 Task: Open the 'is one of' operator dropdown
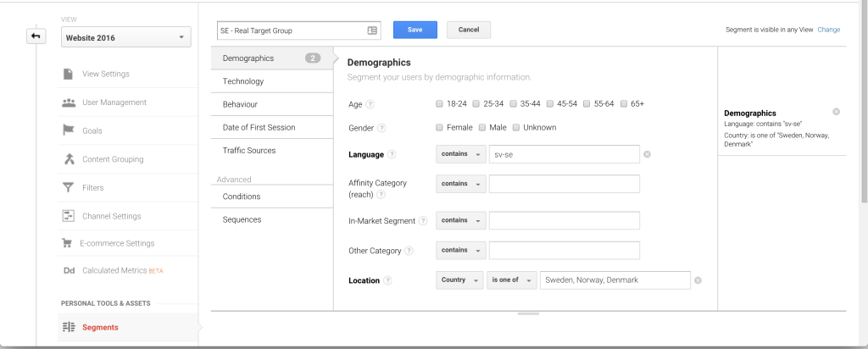(x=511, y=280)
